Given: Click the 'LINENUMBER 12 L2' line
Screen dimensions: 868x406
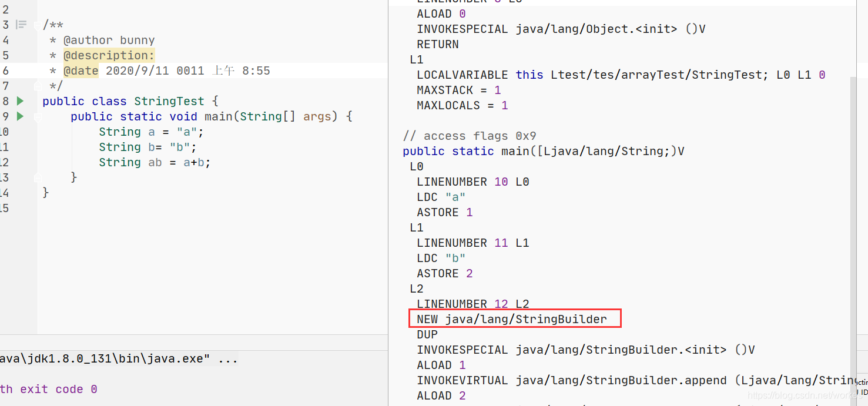Looking at the screenshot, I should pos(473,304).
